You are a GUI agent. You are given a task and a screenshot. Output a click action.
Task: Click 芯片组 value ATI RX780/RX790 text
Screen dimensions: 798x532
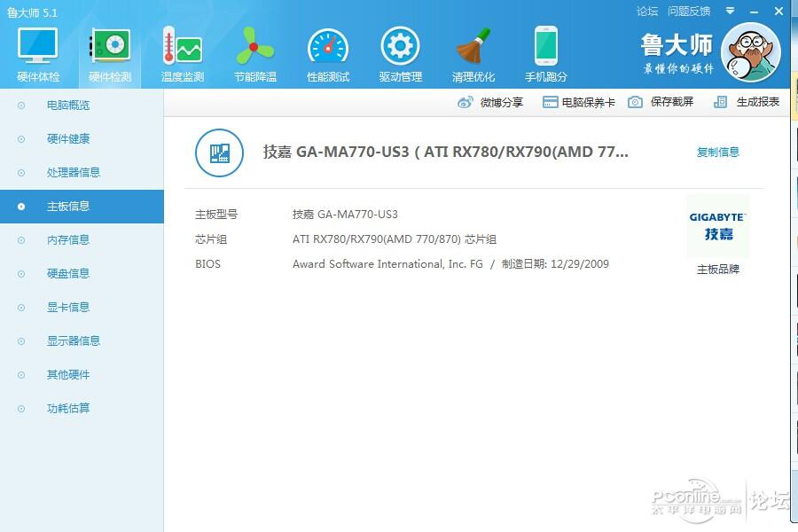pos(395,239)
